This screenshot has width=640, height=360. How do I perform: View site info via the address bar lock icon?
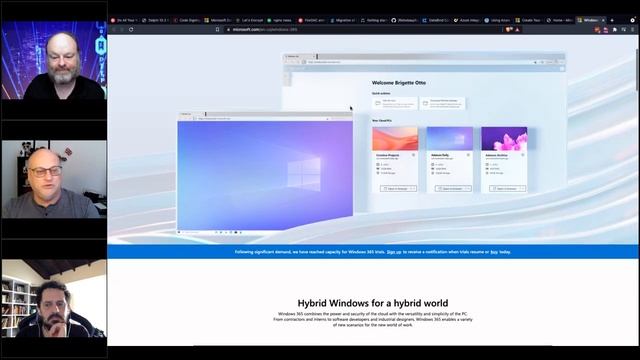click(228, 29)
